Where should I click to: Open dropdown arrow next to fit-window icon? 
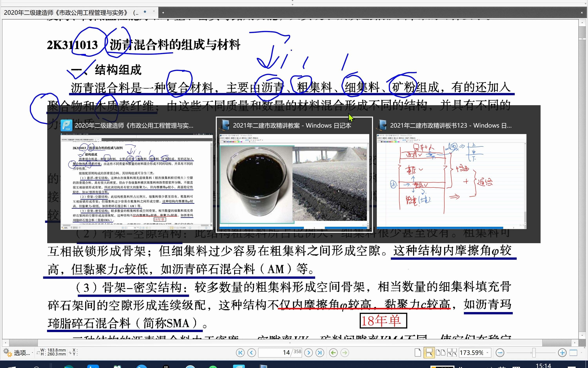(581, 353)
